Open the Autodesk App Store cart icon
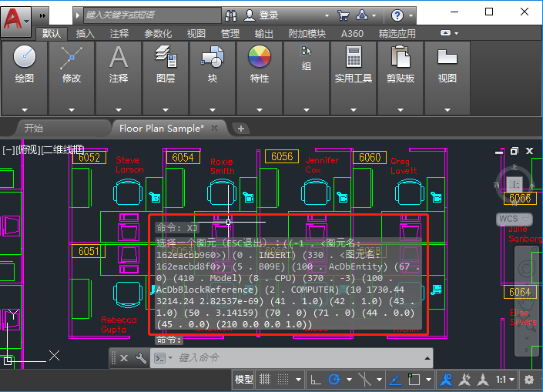Screen dimensions: 543x392 [x=343, y=15]
